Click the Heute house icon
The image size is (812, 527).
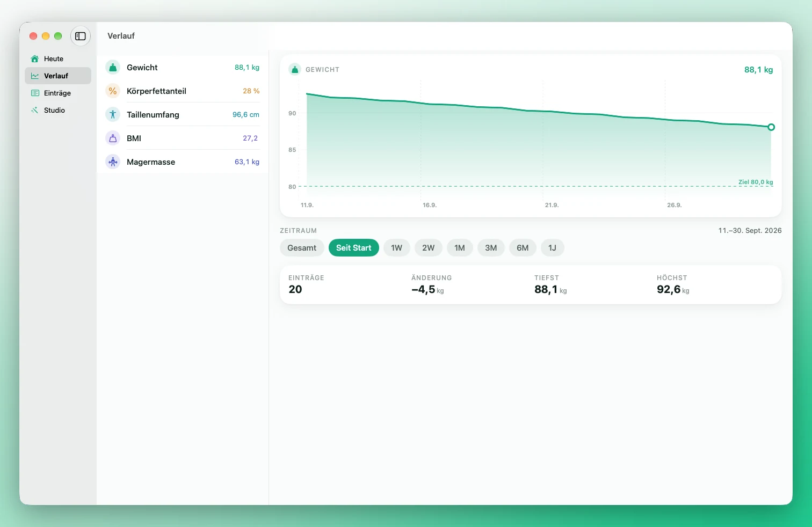[35, 58]
